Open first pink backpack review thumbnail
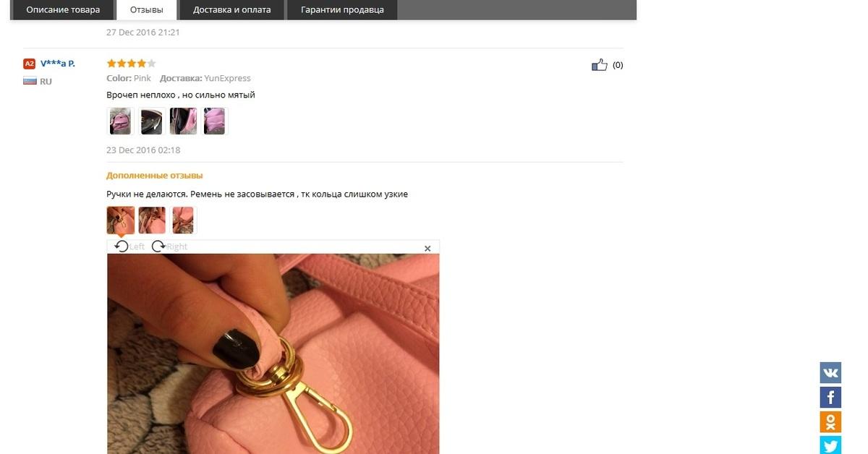The width and height of the screenshot is (868, 454). point(120,121)
